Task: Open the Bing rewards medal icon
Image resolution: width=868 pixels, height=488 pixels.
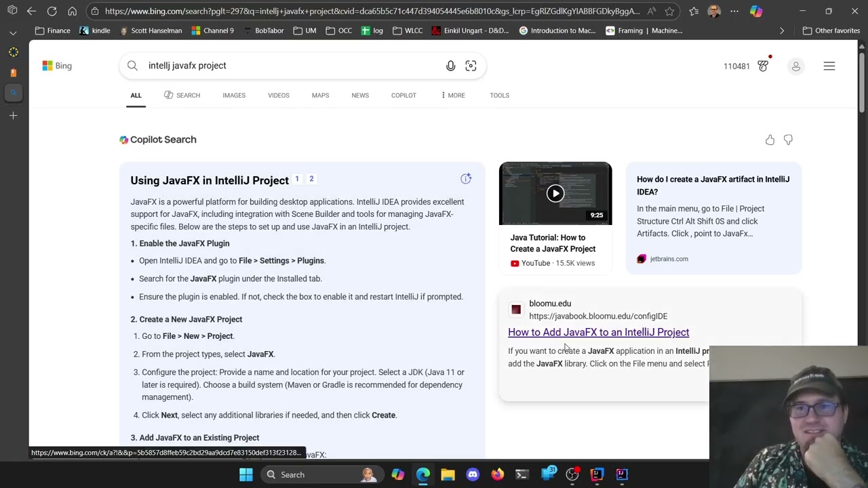Action: 763,66
